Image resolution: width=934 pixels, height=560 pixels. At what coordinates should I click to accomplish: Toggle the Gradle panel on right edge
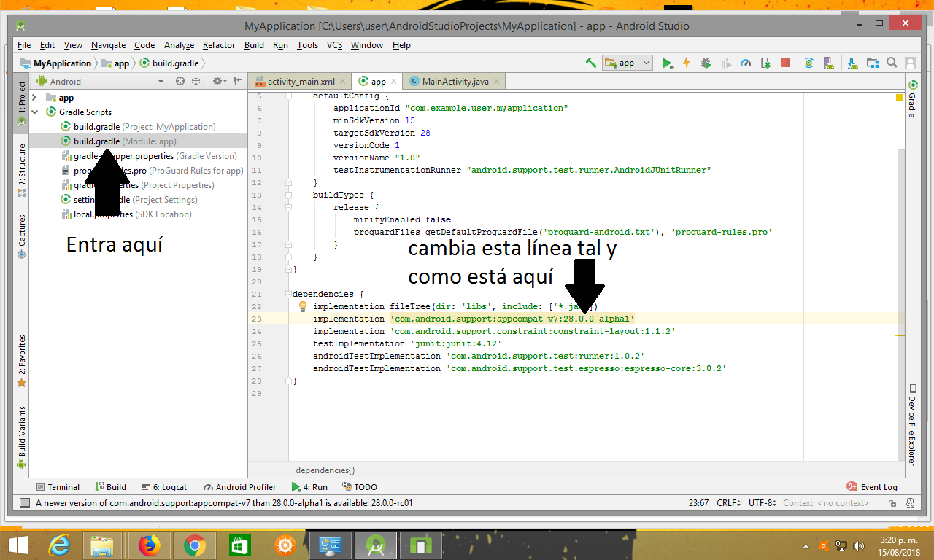click(912, 98)
